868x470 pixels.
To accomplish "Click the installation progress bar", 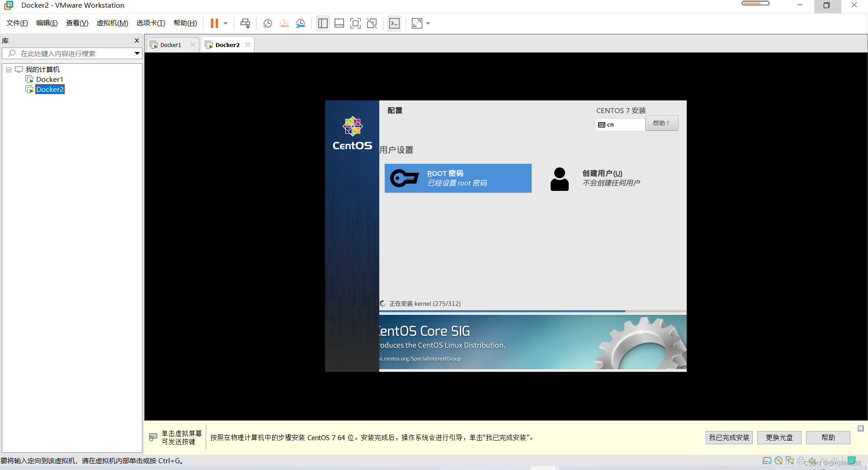I will click(x=533, y=312).
